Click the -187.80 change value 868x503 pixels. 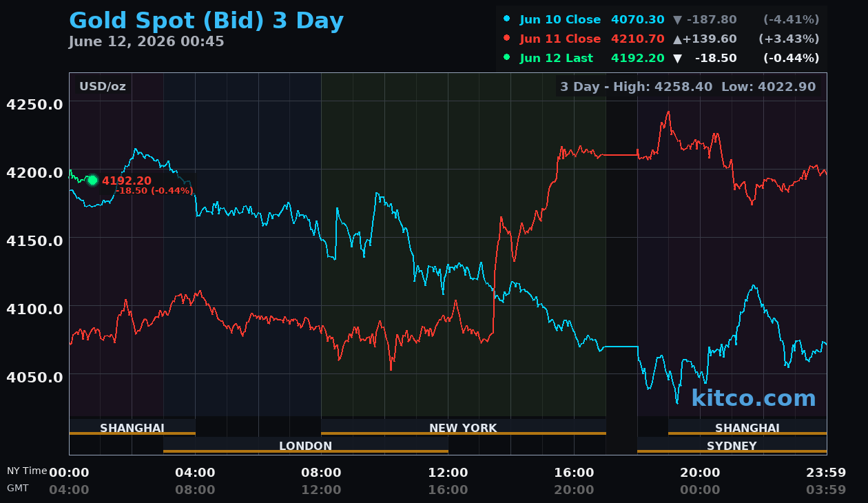712,20
